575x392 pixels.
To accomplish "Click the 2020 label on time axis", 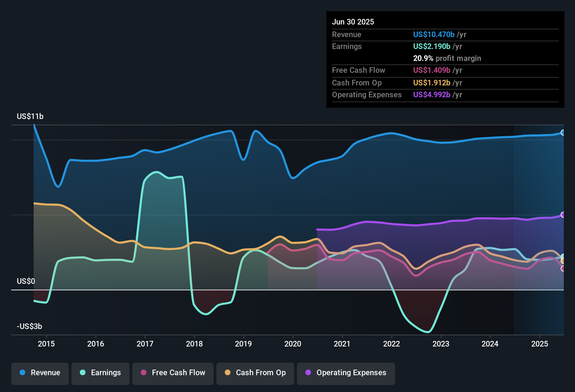I will coord(293,344).
